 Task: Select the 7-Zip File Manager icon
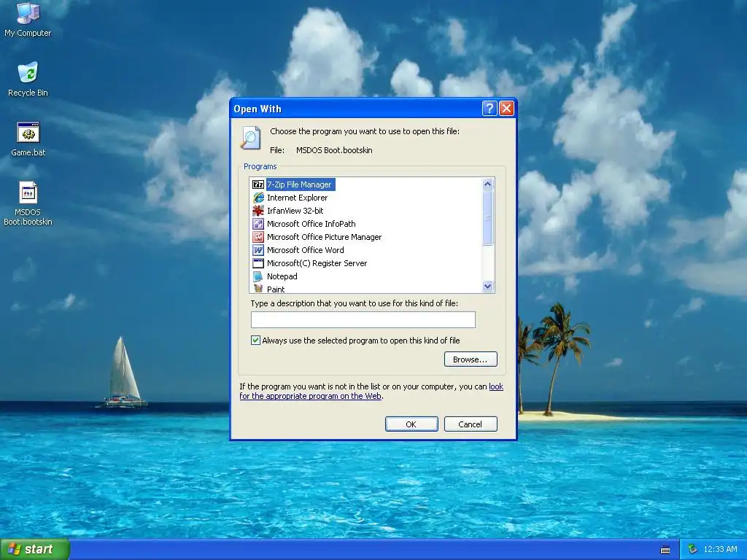click(258, 184)
